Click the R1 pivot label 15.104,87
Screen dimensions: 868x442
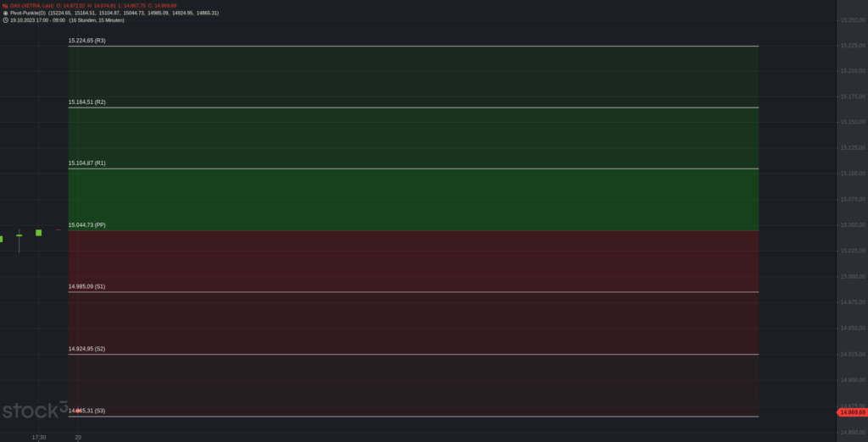point(87,163)
